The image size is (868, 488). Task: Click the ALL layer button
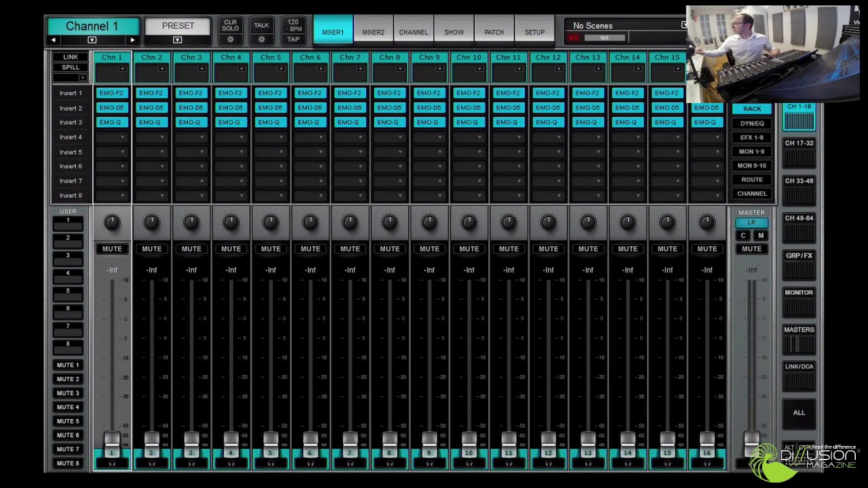pyautogui.click(x=799, y=413)
